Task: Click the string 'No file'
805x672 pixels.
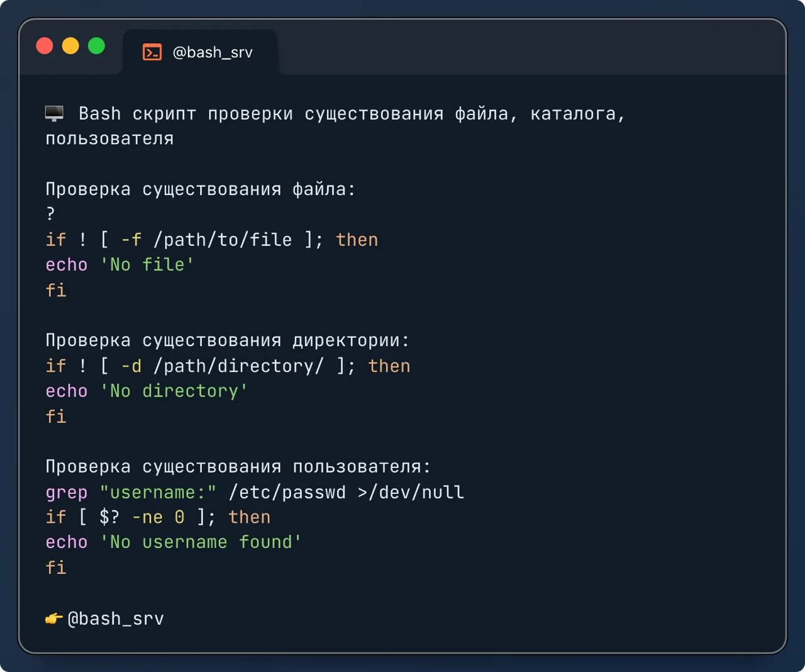Action: (147, 265)
